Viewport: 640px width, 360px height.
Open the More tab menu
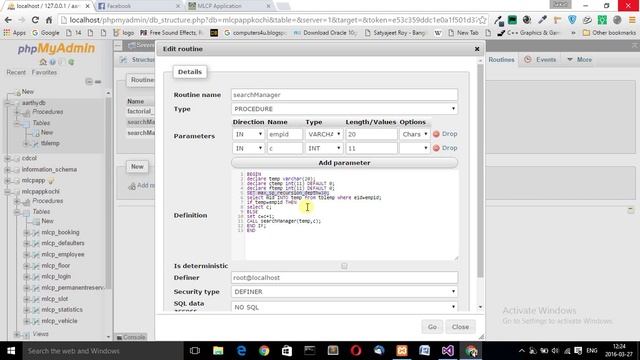coord(580,60)
